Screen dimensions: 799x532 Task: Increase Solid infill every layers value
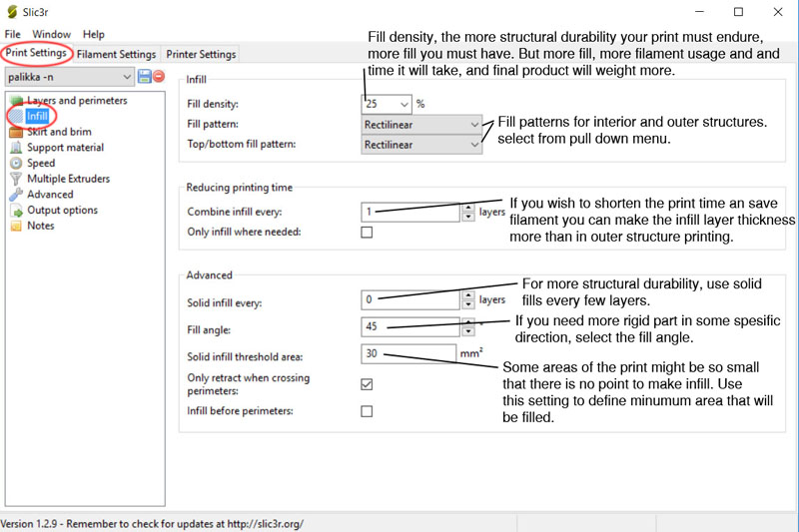point(467,295)
